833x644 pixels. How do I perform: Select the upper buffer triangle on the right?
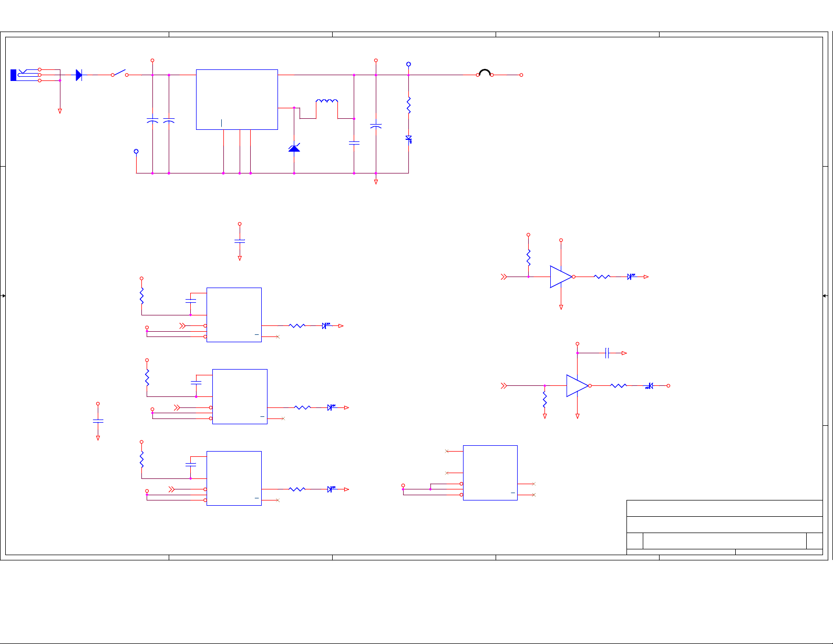click(x=561, y=277)
